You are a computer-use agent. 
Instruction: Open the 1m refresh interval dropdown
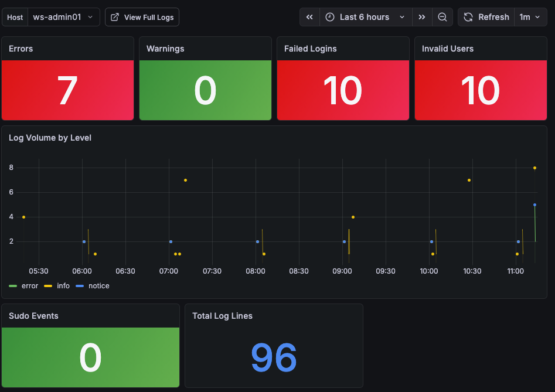pos(530,17)
